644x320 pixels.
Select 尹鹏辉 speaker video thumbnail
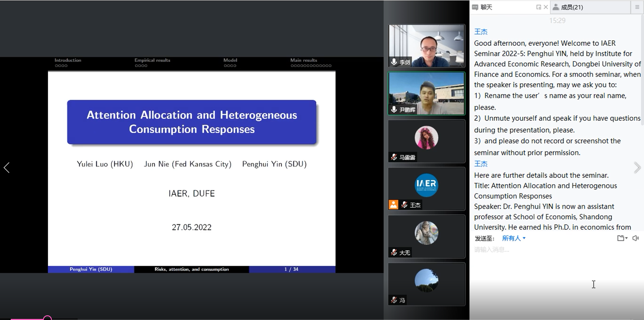pyautogui.click(x=426, y=93)
